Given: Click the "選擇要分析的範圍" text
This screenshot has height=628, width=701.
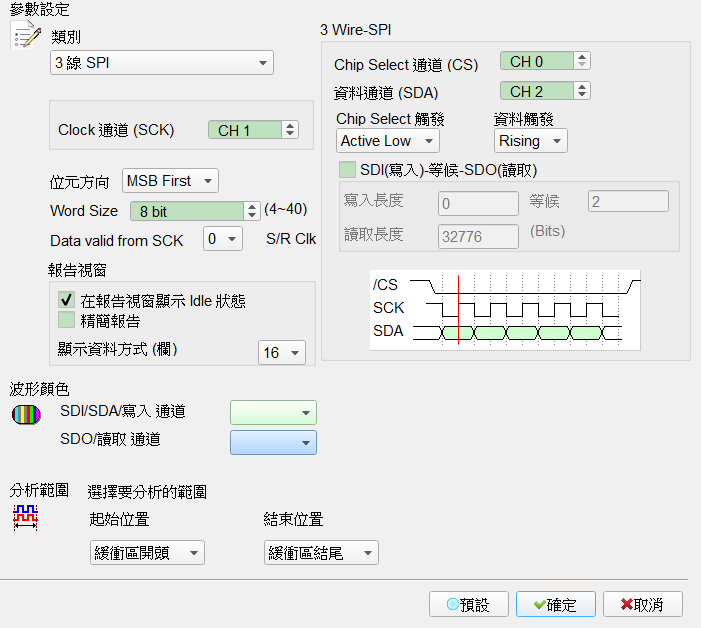Looking at the screenshot, I should click(x=147, y=492).
